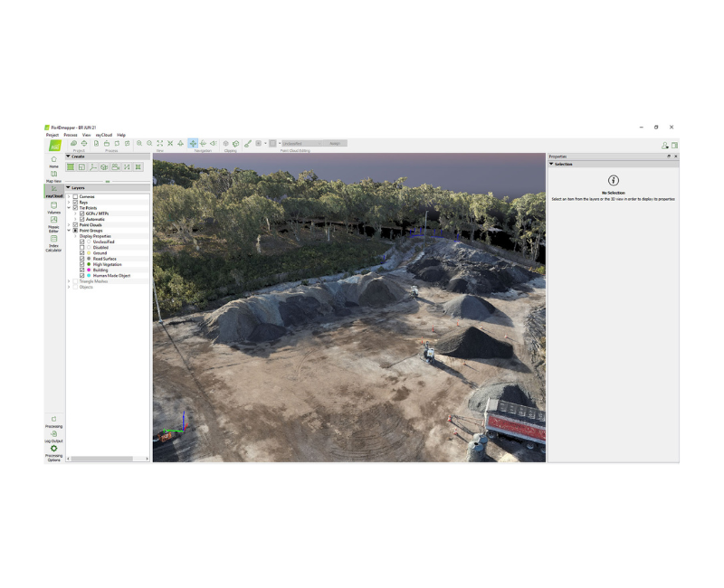Click the first icon in Create panel
This screenshot has height=588, width=724.
(71, 167)
